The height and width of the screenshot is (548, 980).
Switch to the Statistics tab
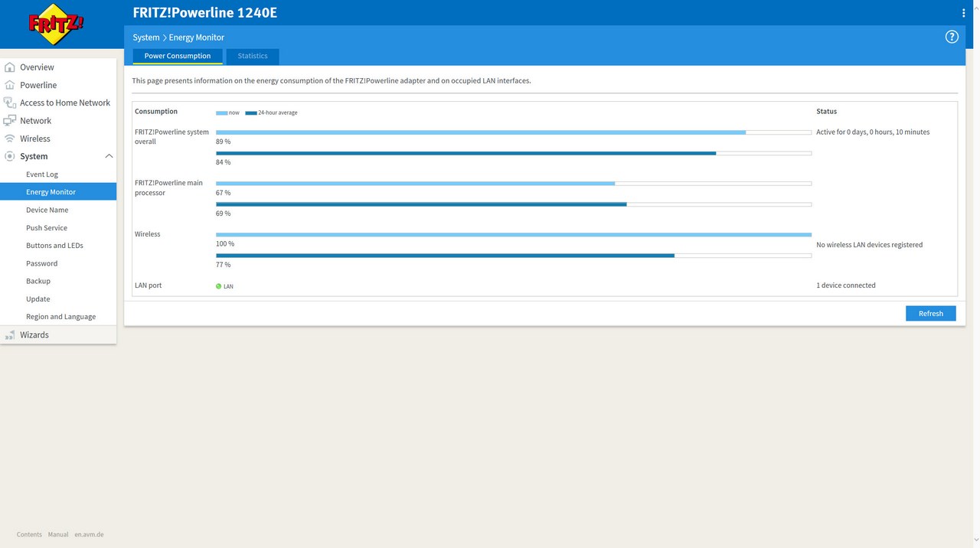tap(253, 56)
